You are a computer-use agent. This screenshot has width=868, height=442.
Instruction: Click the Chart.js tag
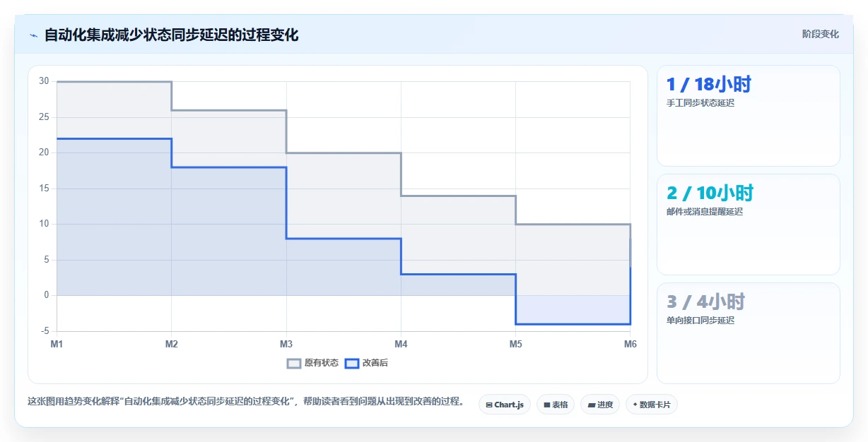[x=505, y=405]
